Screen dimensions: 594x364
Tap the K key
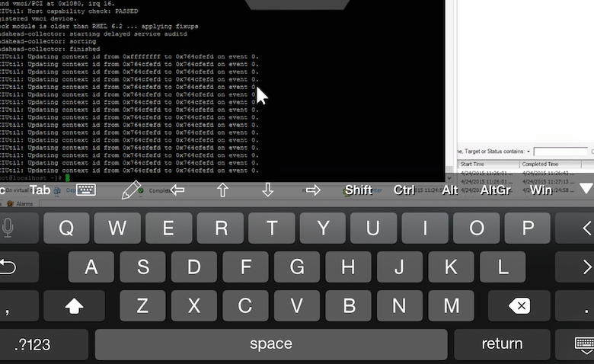pyautogui.click(x=451, y=267)
